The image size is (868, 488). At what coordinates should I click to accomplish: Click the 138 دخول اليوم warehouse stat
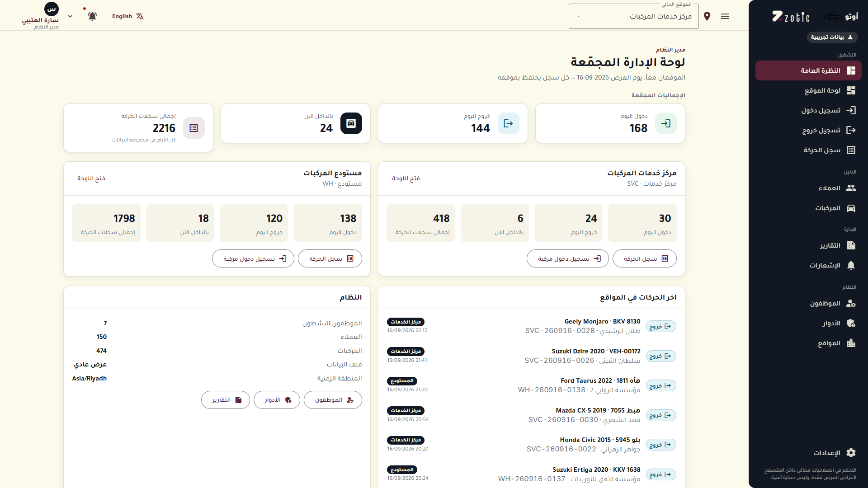coord(328,223)
